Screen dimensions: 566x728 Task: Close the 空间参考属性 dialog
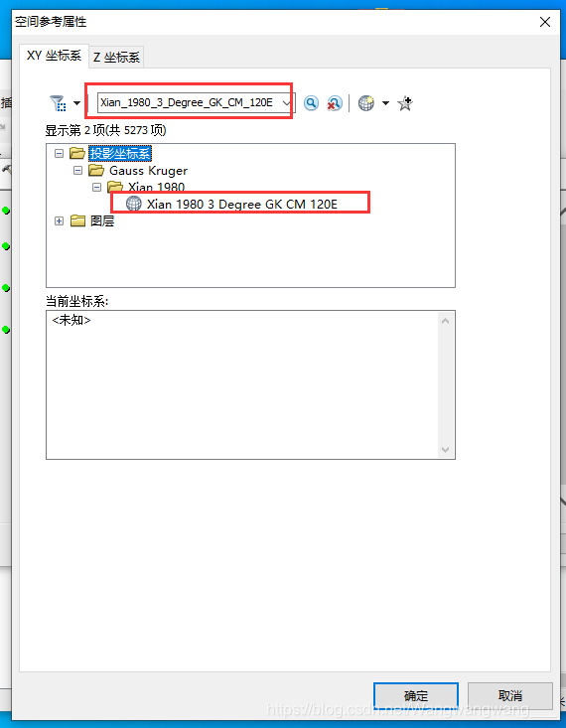(545, 22)
